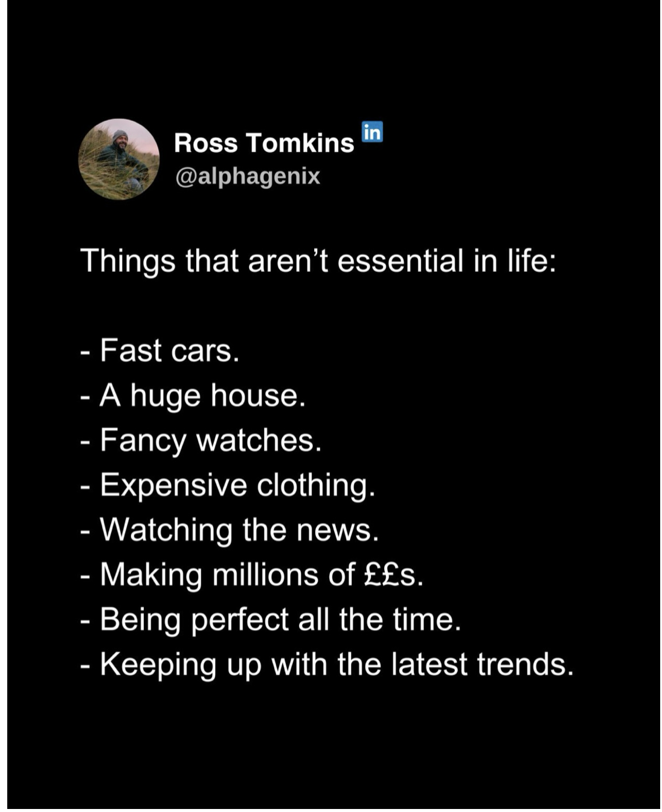Viewport: 662px width, 812px height.
Task: Click the "Making millions of ££s." line
Action: point(252,575)
